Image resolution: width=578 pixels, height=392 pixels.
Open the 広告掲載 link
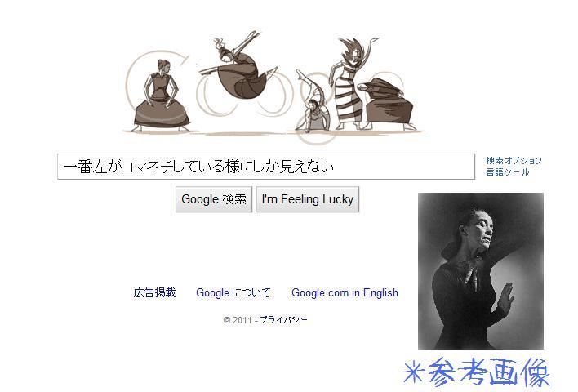(x=154, y=292)
